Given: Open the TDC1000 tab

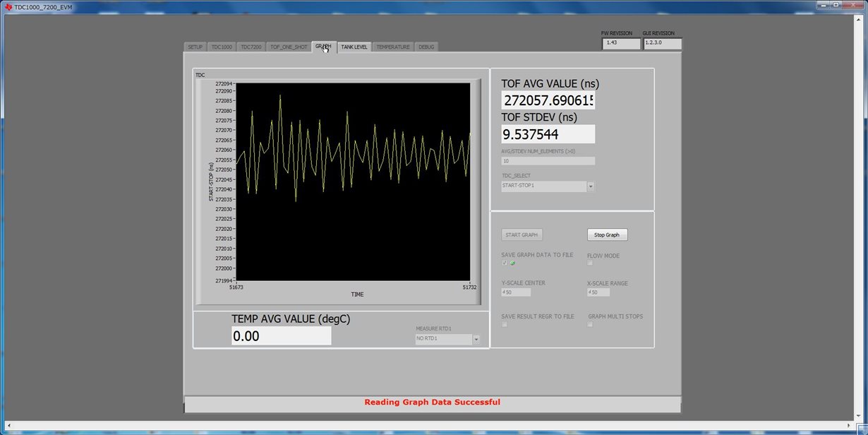Looking at the screenshot, I should [x=222, y=47].
